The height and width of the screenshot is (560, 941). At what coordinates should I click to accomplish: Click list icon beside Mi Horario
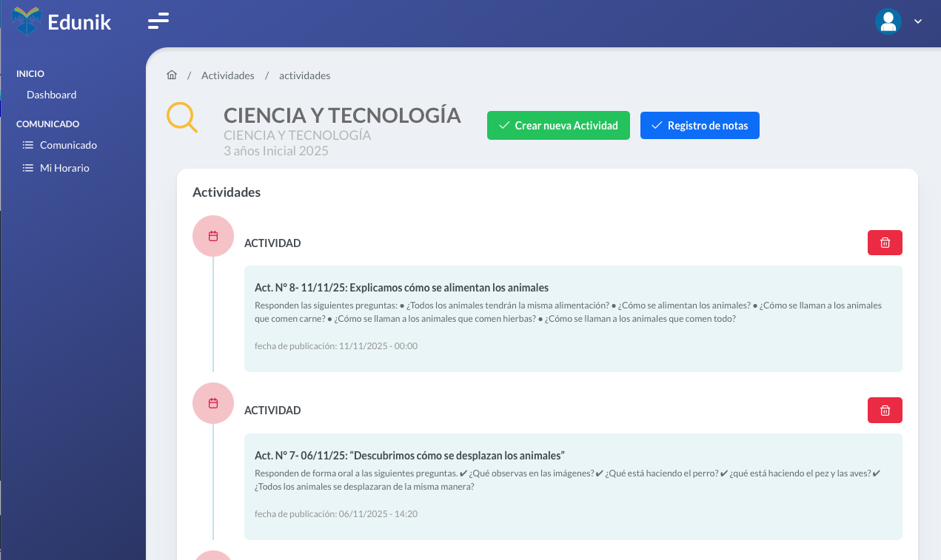tap(28, 168)
